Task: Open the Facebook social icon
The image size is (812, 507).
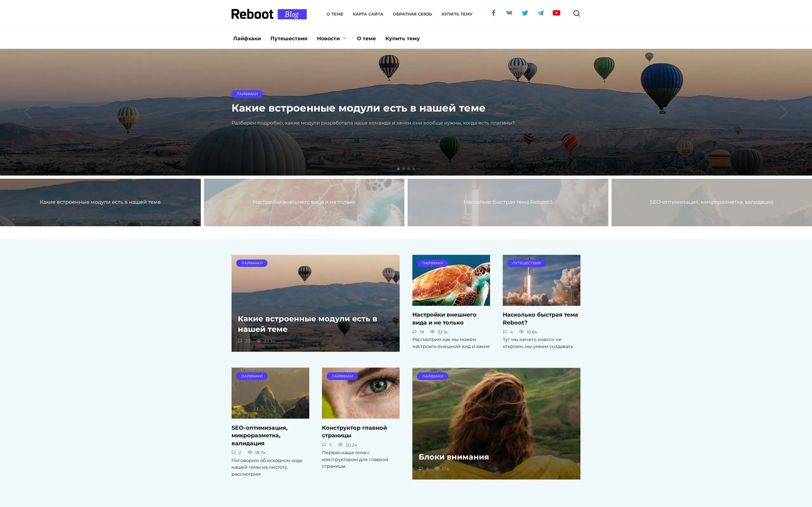Action: 493,13
